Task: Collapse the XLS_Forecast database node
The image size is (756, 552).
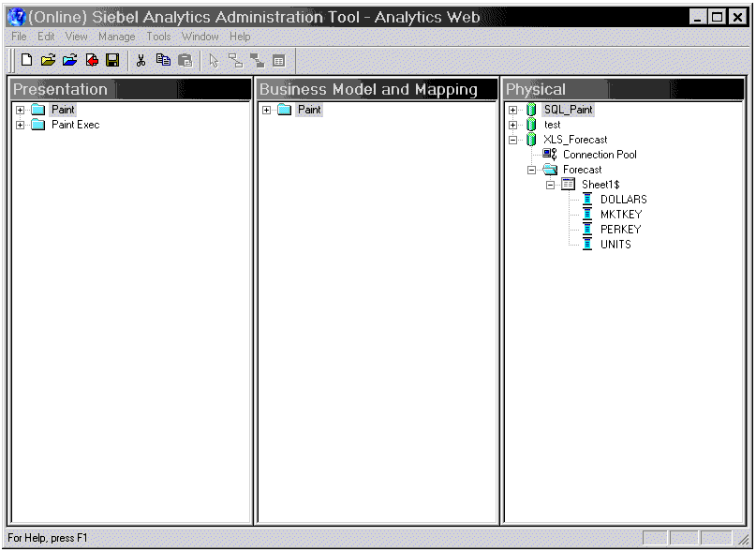Action: click(512, 140)
